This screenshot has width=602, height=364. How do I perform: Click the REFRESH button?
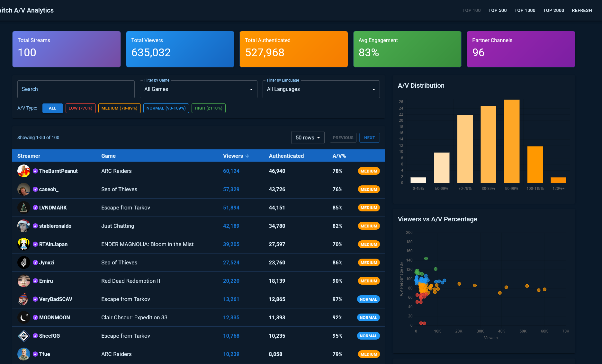click(582, 10)
